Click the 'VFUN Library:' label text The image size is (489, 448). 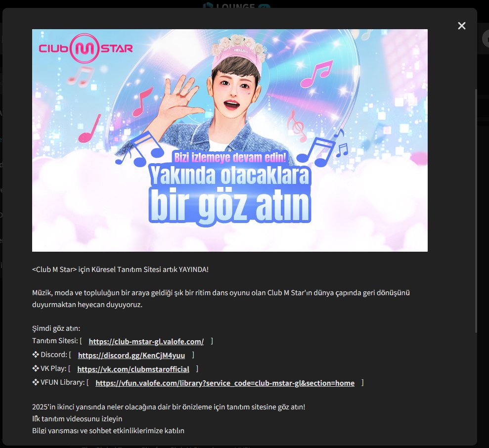coord(63,382)
